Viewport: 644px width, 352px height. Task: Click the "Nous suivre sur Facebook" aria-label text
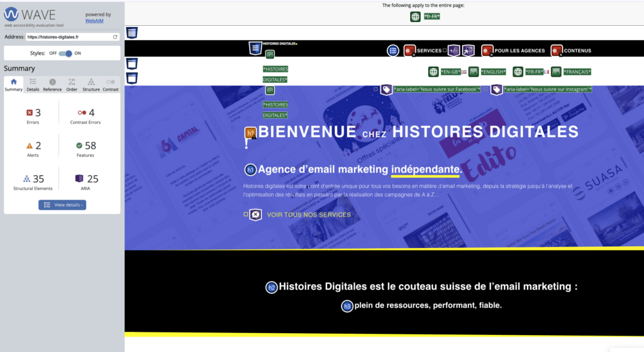click(437, 89)
